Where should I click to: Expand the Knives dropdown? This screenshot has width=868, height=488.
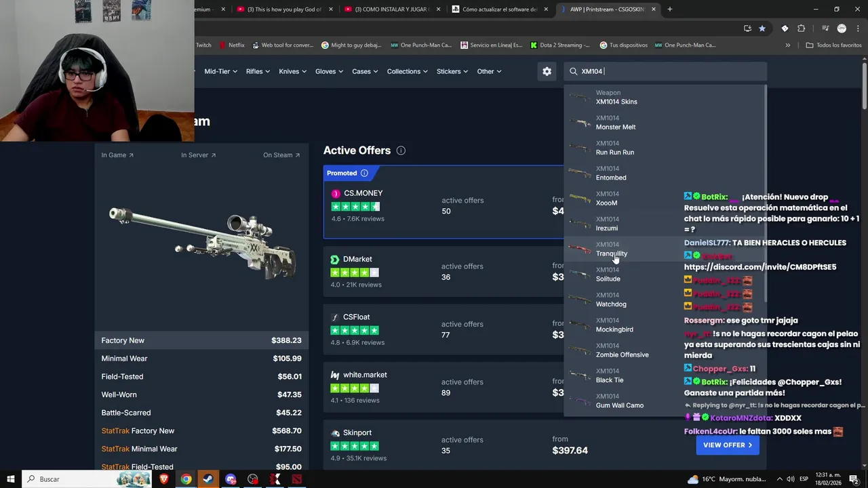(292, 71)
